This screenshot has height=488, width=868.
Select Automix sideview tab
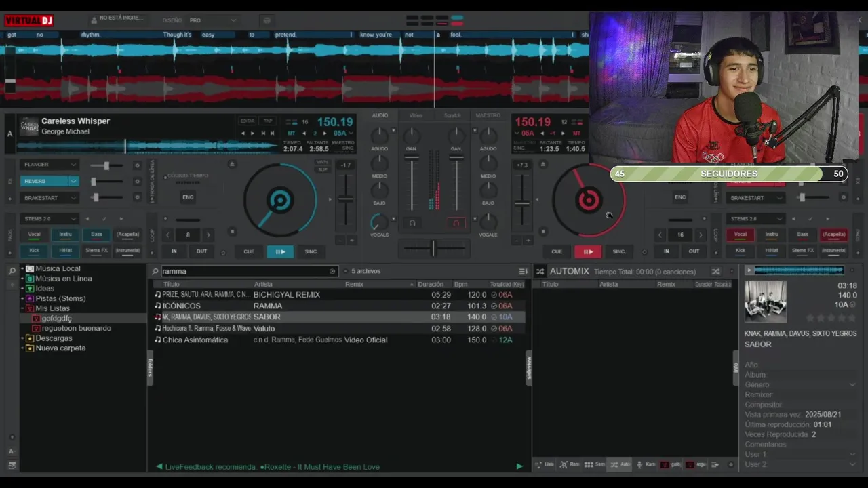(x=620, y=464)
